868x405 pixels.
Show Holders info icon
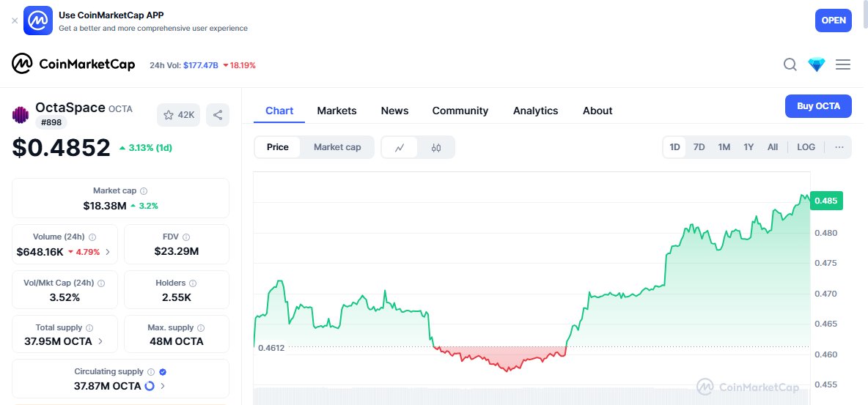pos(193,283)
